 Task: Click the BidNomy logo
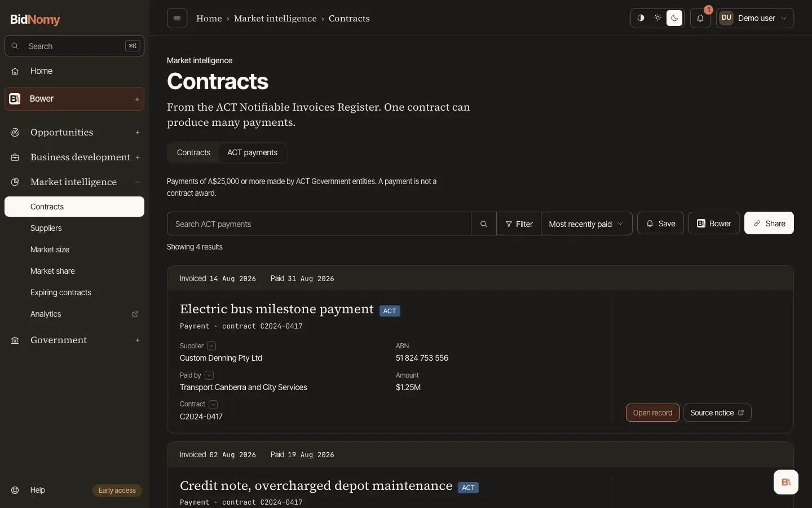pyautogui.click(x=35, y=19)
